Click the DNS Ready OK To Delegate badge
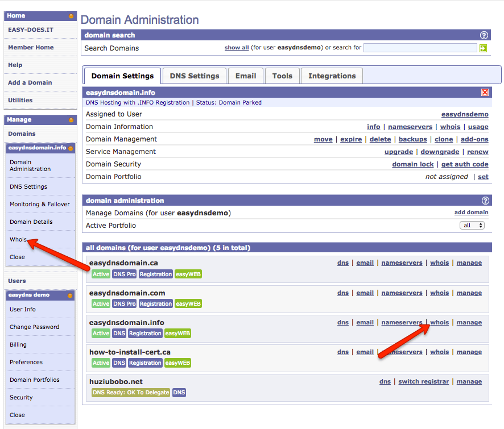The image size is (504, 429). point(131,392)
